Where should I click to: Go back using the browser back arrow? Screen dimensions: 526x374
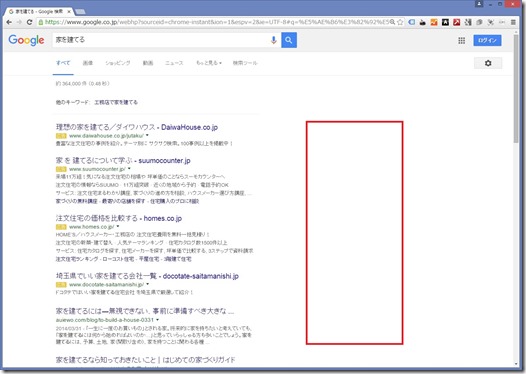pos(9,22)
